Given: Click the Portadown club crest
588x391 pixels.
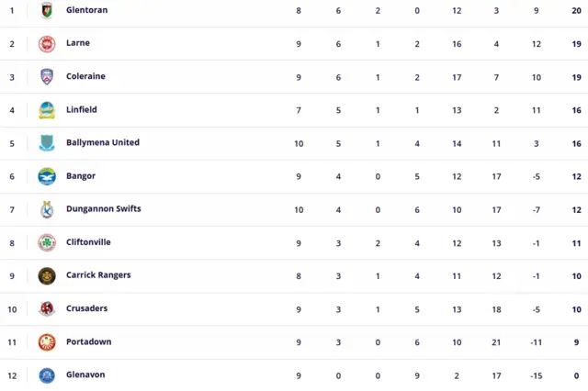Looking at the screenshot, I should pyautogui.click(x=47, y=341).
